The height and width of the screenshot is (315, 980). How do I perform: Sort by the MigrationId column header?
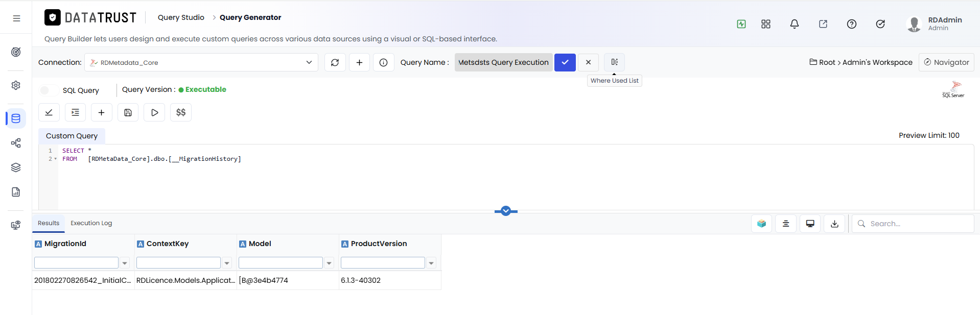65,244
